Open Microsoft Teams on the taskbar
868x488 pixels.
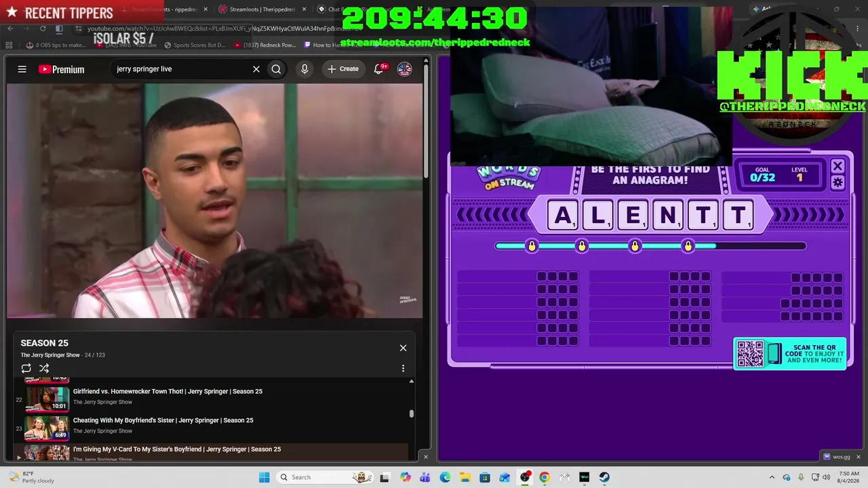(425, 477)
